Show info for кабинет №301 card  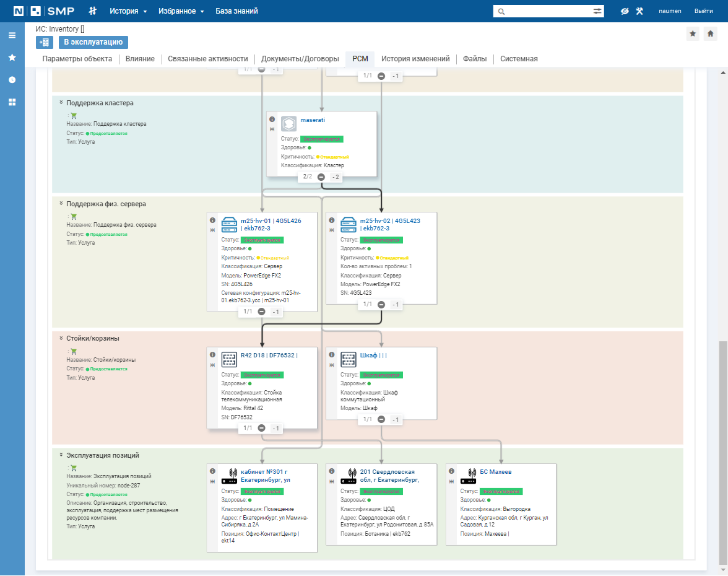212,471
